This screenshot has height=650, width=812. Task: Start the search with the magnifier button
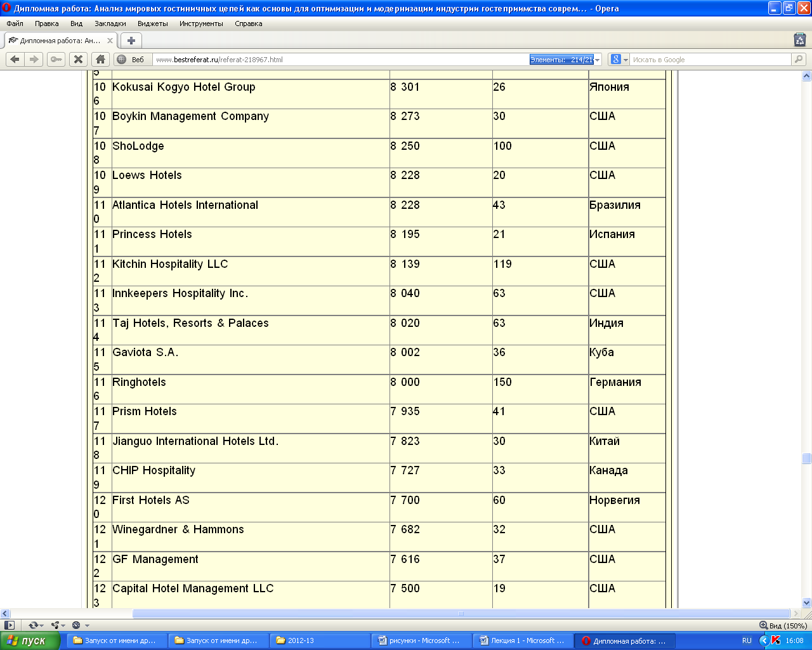(799, 59)
